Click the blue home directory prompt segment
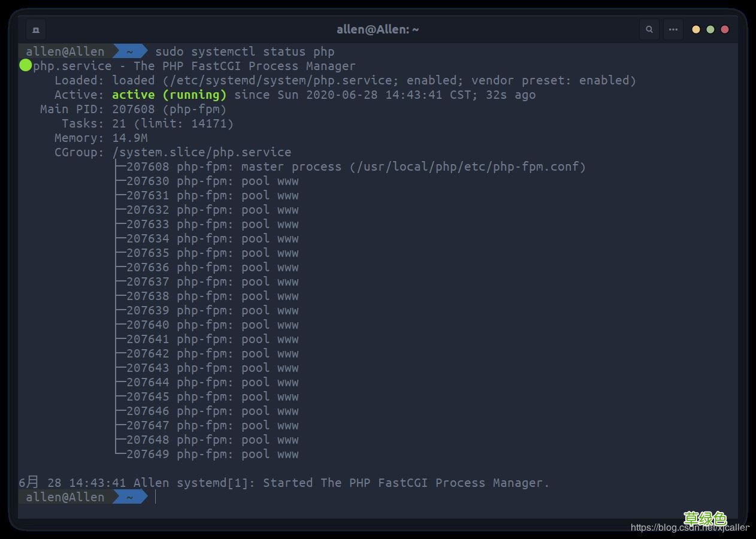Screen dimensions: 756x539 tap(129, 52)
